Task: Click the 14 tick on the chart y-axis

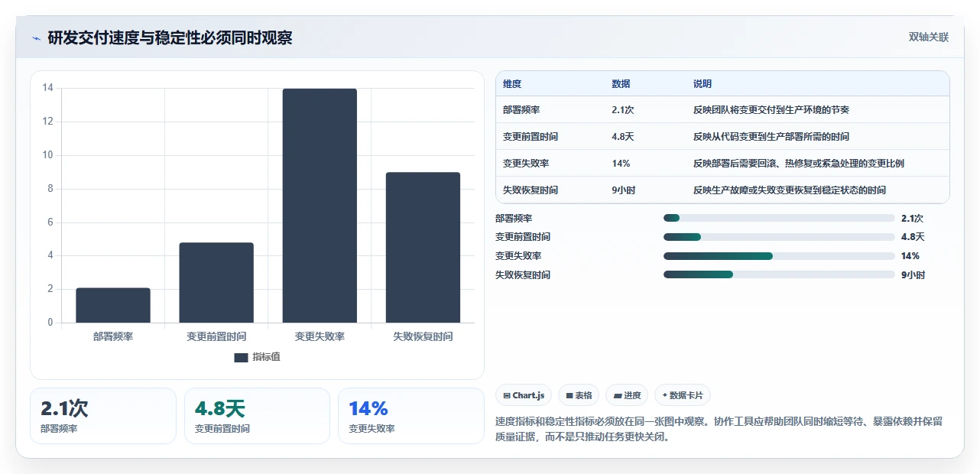Action: [48, 88]
